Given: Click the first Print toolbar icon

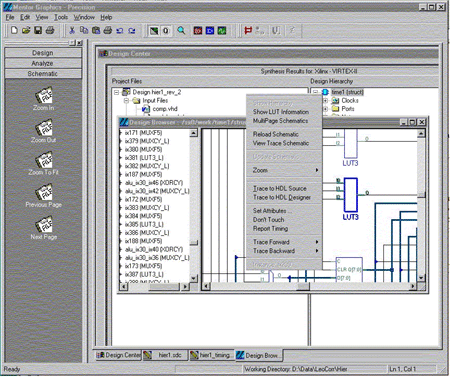Looking at the screenshot, I should point(50,31).
